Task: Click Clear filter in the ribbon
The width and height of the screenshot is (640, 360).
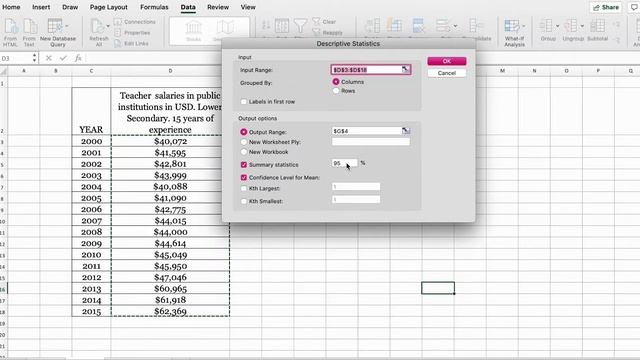Action: (324, 22)
